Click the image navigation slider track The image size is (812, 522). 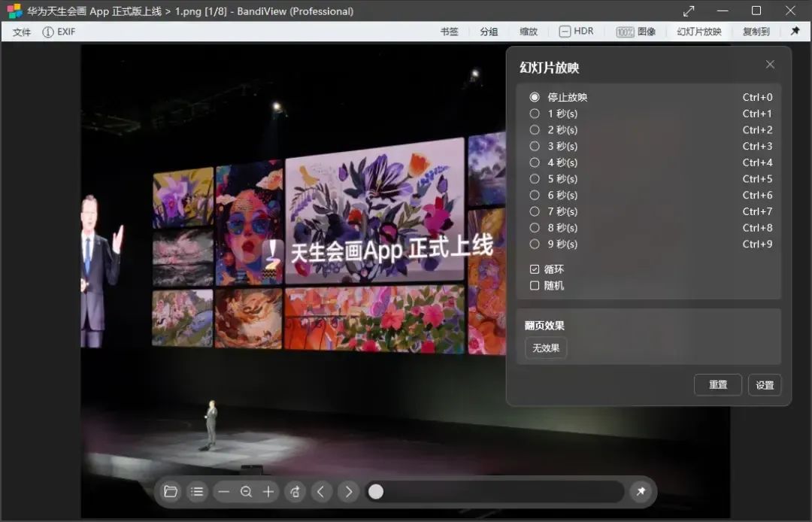495,491
